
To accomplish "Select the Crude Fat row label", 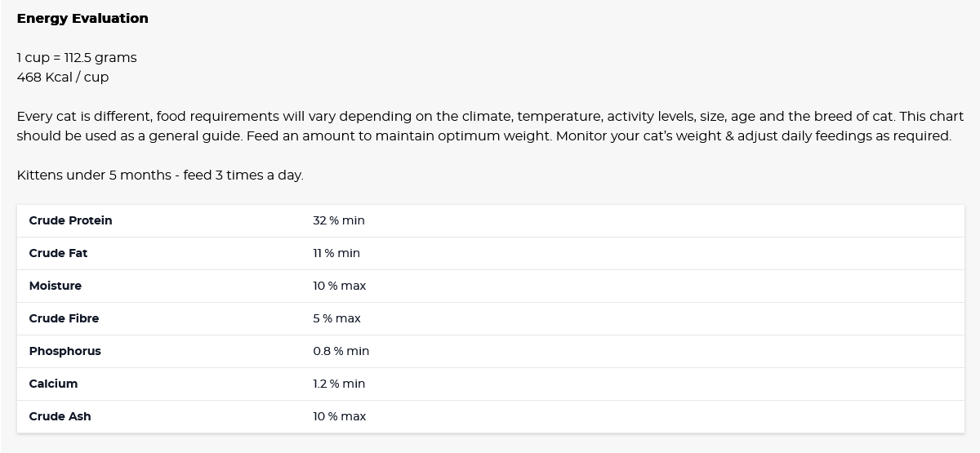I will pyautogui.click(x=58, y=253).
